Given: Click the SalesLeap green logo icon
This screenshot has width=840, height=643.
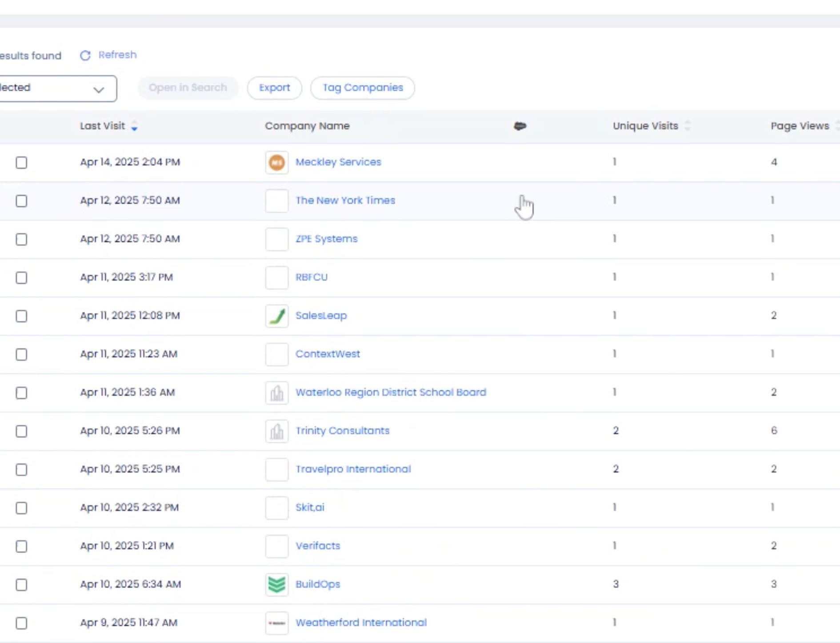Looking at the screenshot, I should click(x=277, y=316).
